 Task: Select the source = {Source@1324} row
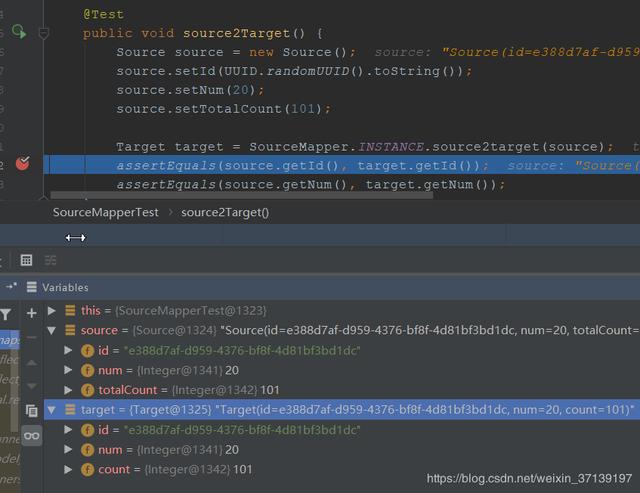(x=342, y=330)
